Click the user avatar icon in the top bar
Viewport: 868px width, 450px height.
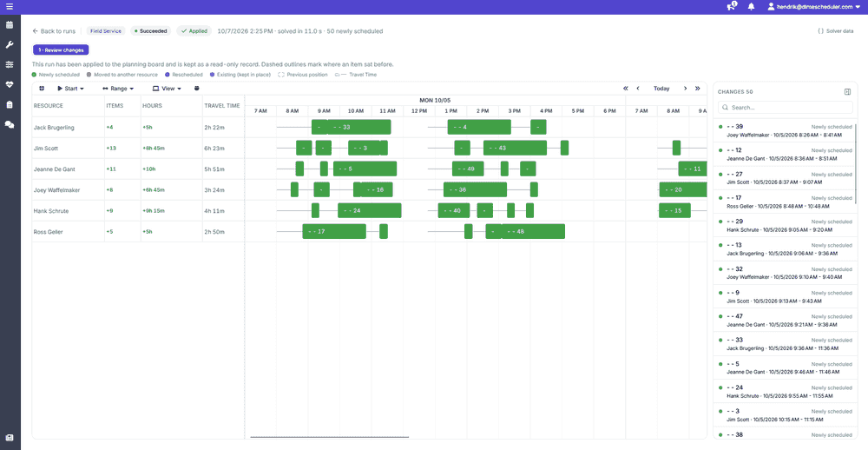click(x=771, y=7)
